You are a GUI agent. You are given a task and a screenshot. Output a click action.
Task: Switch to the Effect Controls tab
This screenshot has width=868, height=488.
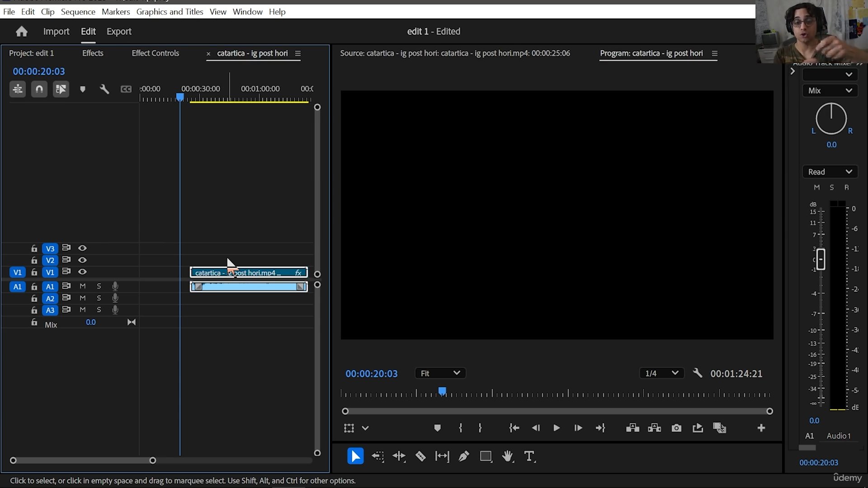[x=155, y=53]
